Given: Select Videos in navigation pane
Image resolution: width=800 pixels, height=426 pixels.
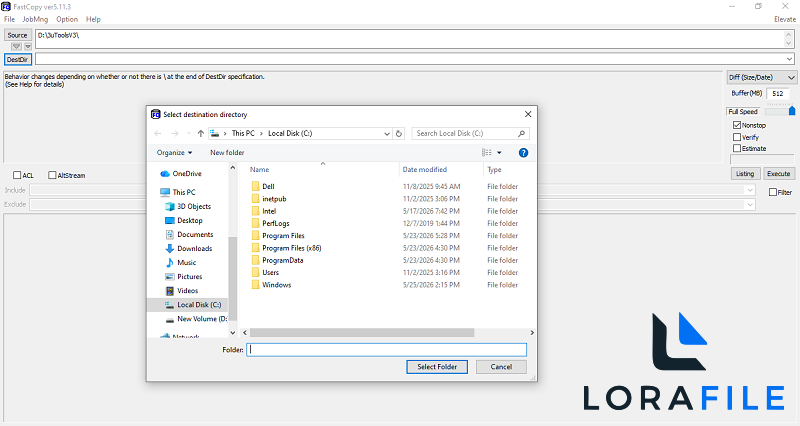Looking at the screenshot, I should point(187,290).
